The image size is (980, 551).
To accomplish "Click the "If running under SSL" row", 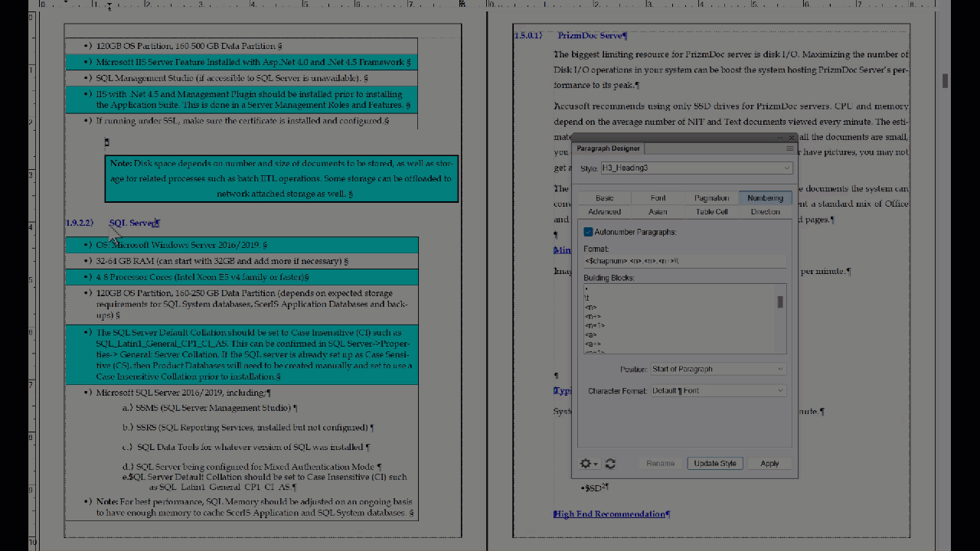I will 241,121.
